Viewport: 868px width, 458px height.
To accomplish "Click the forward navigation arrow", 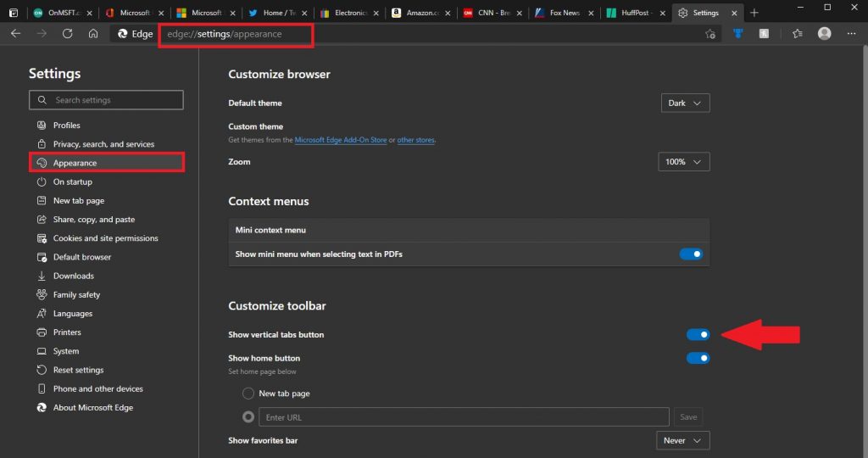I will point(42,34).
